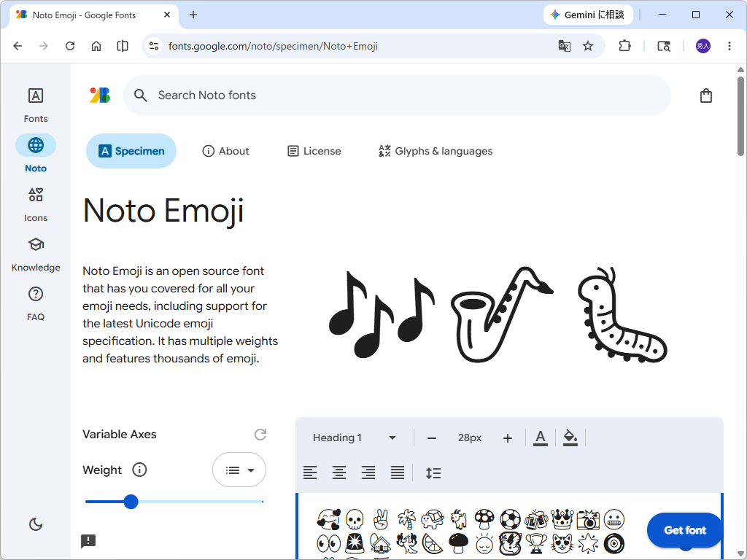This screenshot has height=560, width=747.
Task: Open the Google Lens search icon
Action: click(x=664, y=46)
